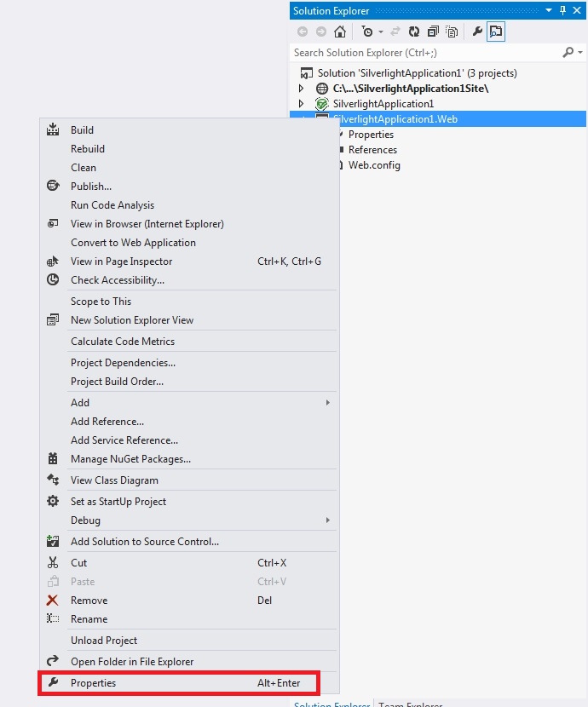Pin the Solution Explorer panel

[562, 10]
